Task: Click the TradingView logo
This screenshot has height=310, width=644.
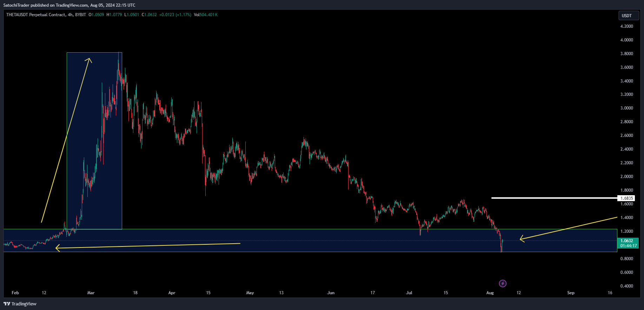Action: pos(20,304)
